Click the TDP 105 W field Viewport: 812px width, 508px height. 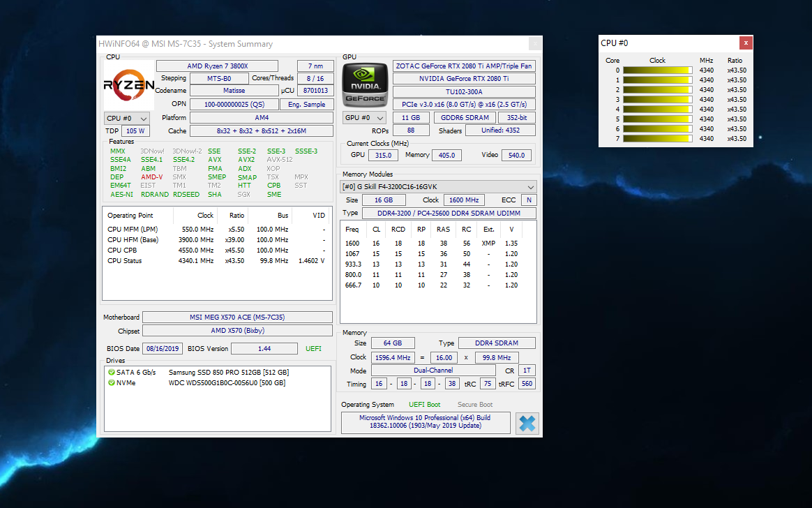(x=135, y=131)
